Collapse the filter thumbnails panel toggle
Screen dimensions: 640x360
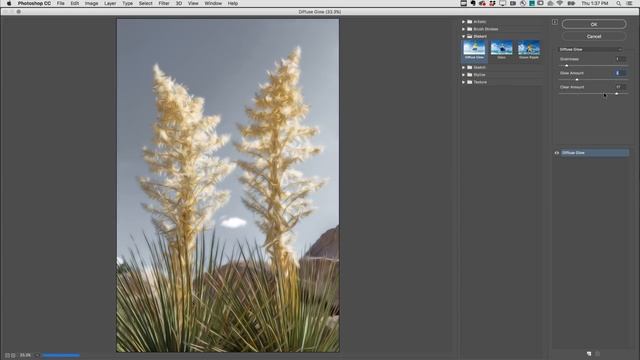coord(555,22)
